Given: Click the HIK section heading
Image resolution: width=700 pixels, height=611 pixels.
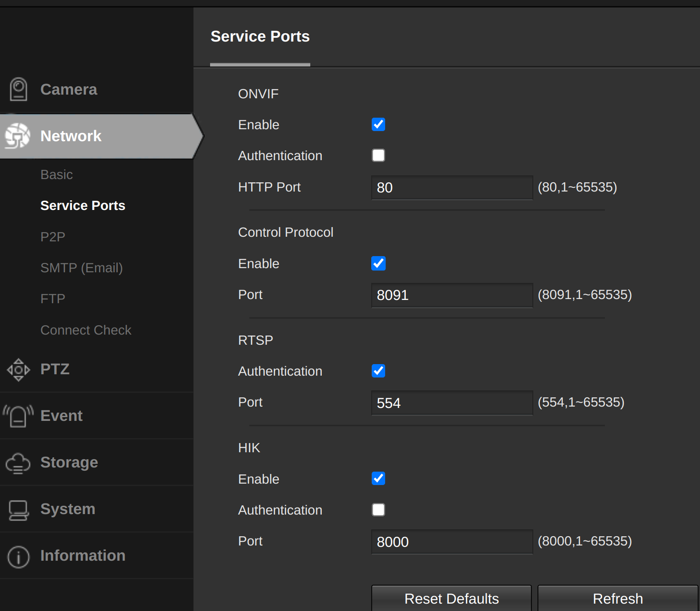Looking at the screenshot, I should click(x=249, y=448).
